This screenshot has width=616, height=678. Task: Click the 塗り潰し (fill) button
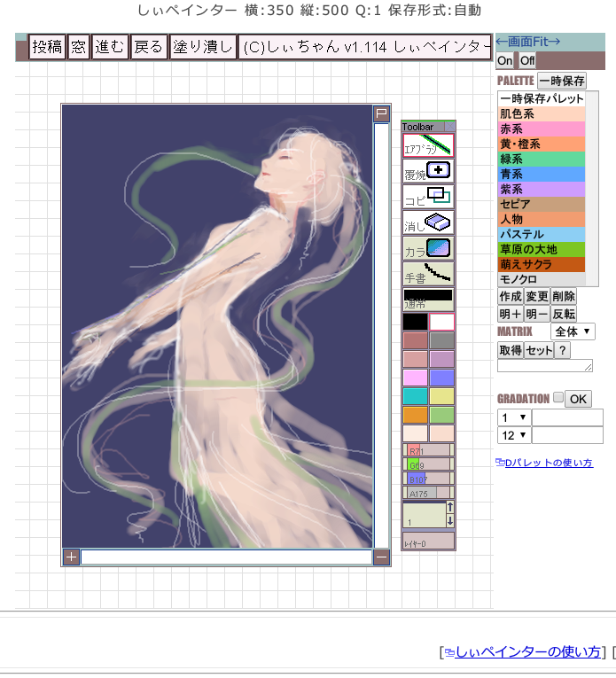pyautogui.click(x=203, y=47)
